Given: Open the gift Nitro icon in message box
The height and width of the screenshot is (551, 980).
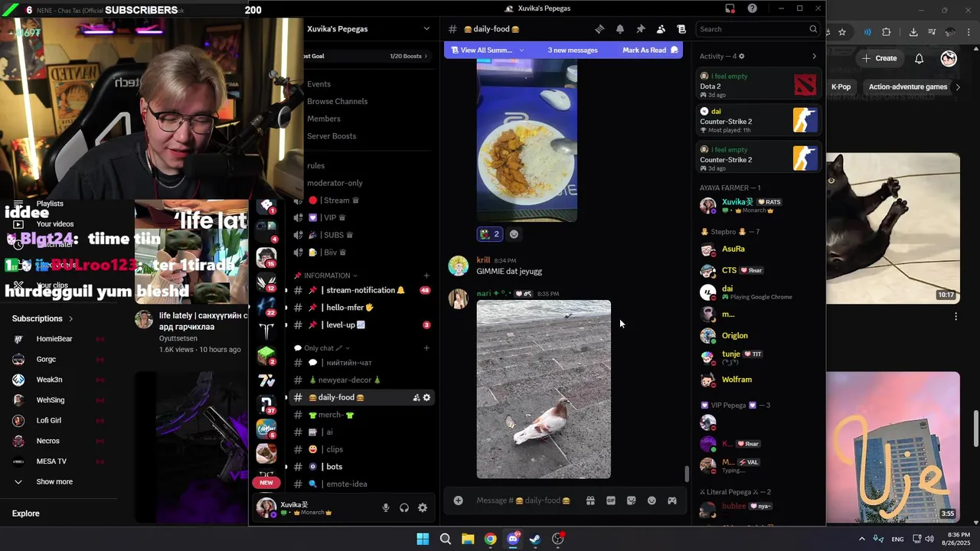Looking at the screenshot, I should 590,500.
